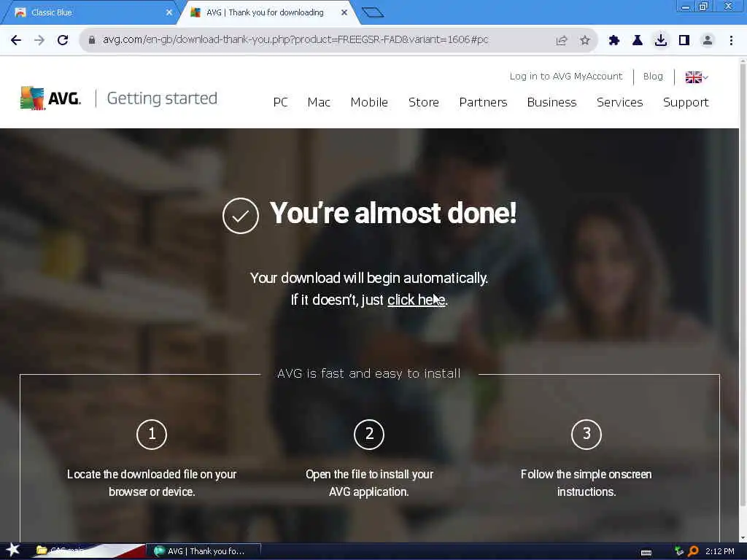Close the Classic Blue tab
Screen dimensions: 747x560
[x=169, y=12]
